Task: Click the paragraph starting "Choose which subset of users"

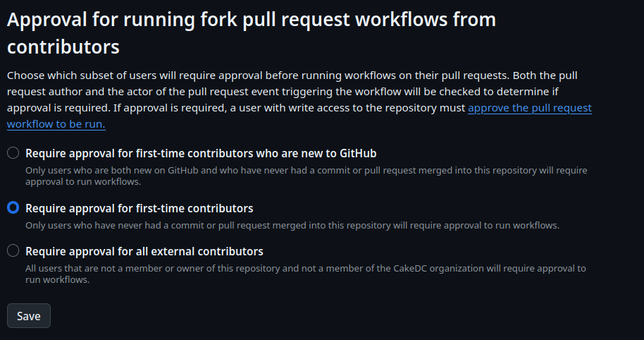Action: click(x=211, y=75)
